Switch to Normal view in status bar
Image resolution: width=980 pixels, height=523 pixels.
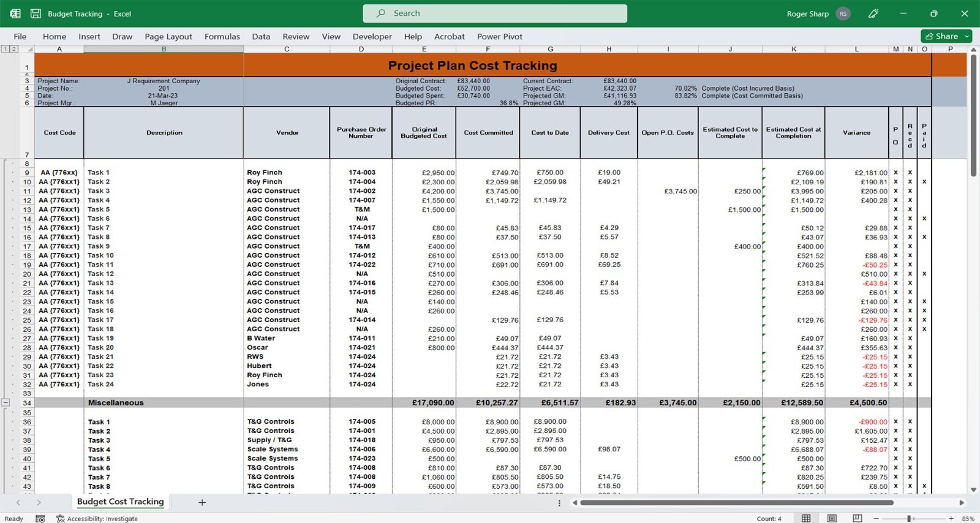click(806, 518)
